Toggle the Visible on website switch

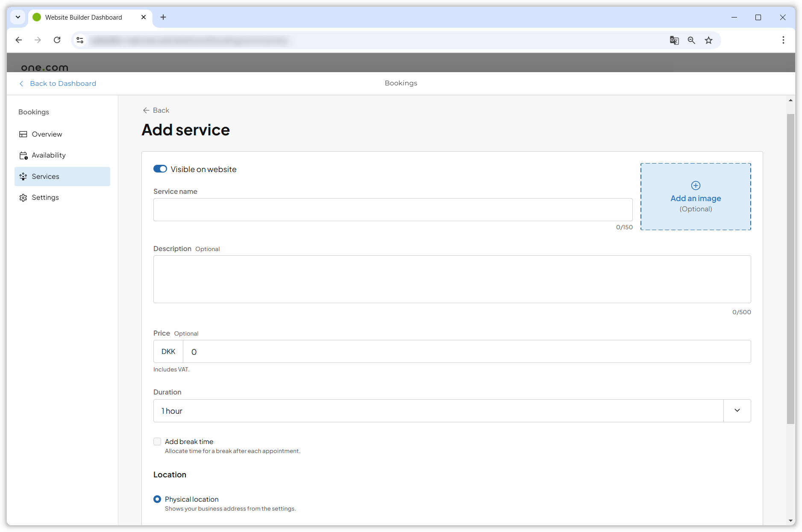[160, 169]
